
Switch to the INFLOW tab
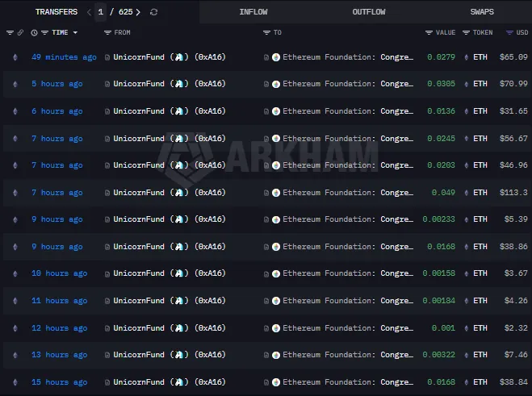click(x=253, y=12)
